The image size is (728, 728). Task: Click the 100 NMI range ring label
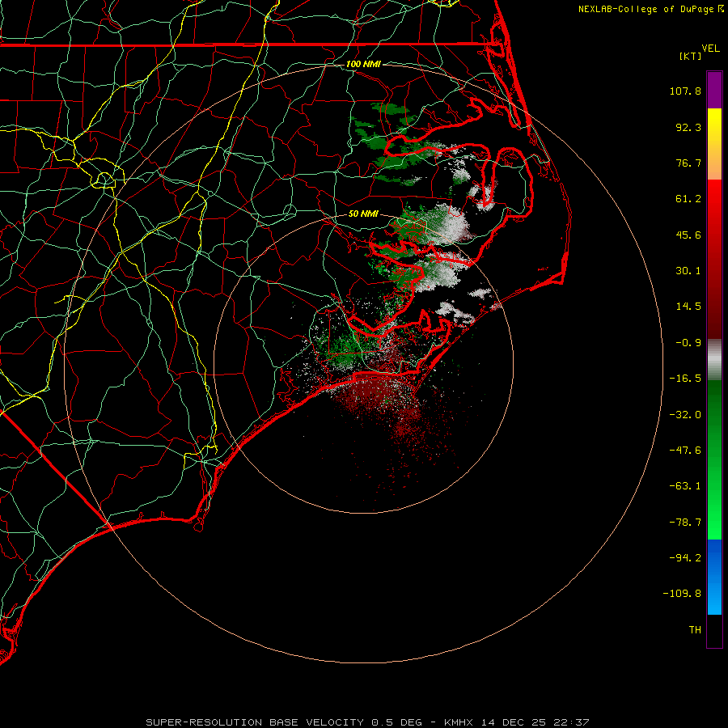(363, 64)
